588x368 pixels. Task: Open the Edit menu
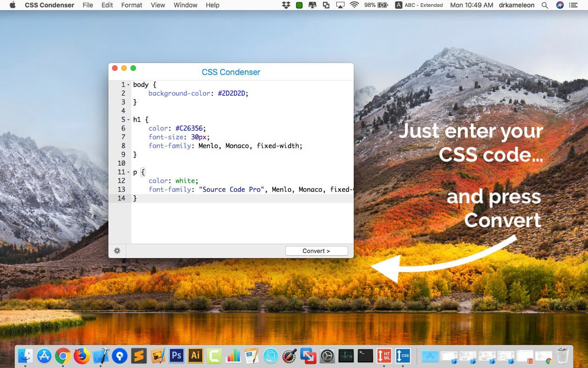pyautogui.click(x=107, y=5)
